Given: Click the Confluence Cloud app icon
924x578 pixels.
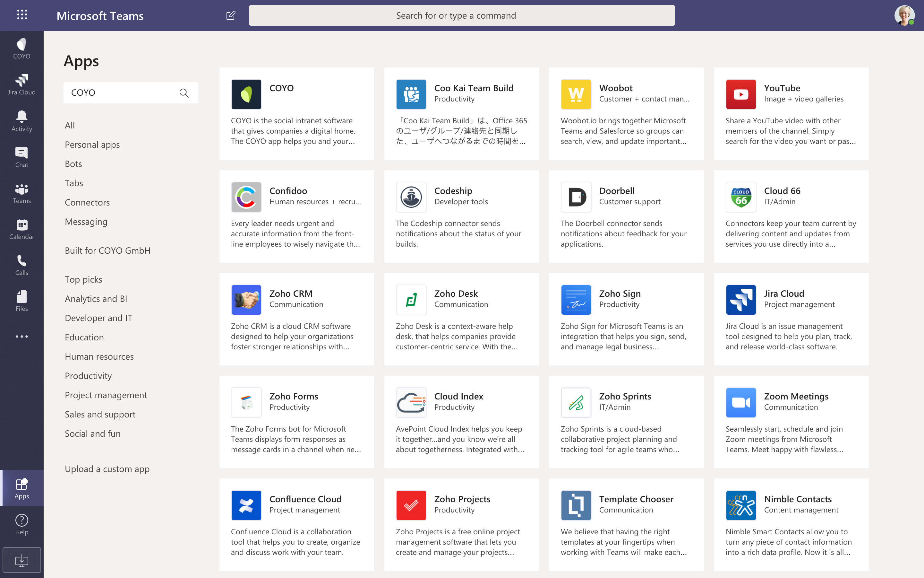Looking at the screenshot, I should pos(246,506).
